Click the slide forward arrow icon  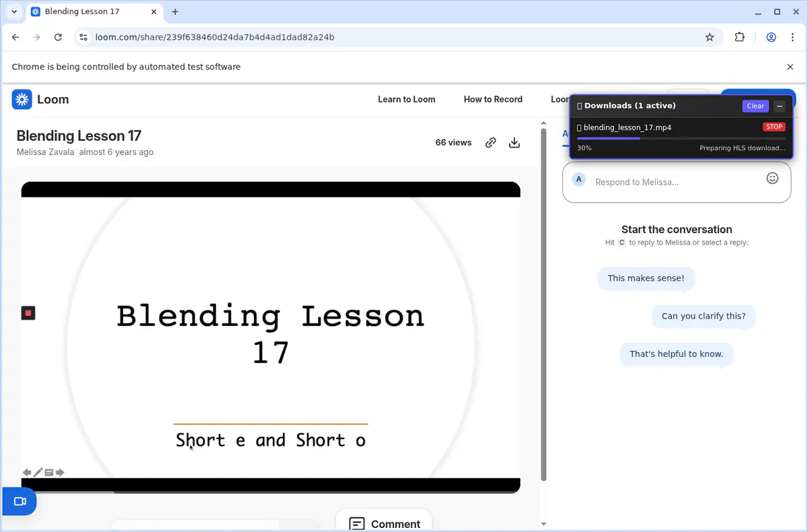[60, 472]
